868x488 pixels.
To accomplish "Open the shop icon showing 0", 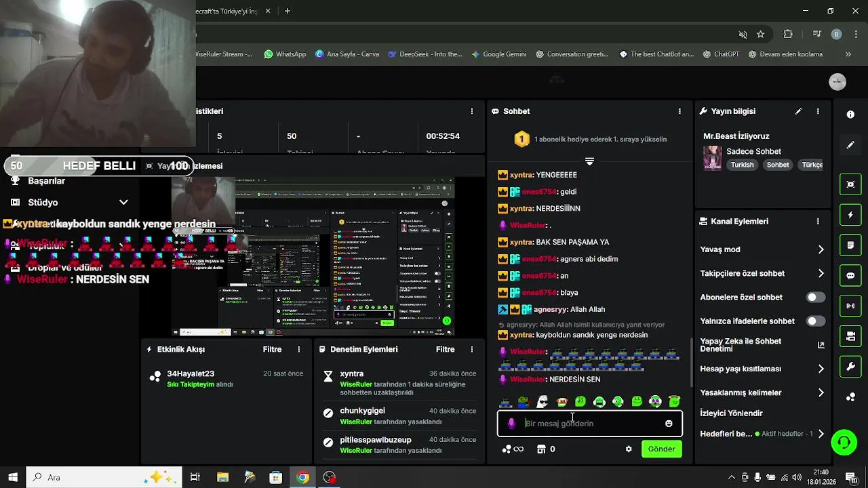I will pyautogui.click(x=546, y=449).
